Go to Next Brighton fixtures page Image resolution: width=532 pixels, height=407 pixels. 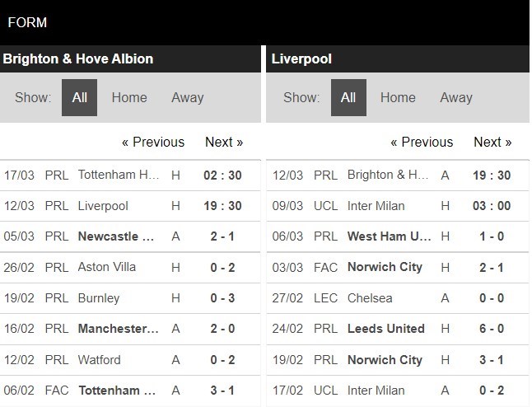(224, 142)
